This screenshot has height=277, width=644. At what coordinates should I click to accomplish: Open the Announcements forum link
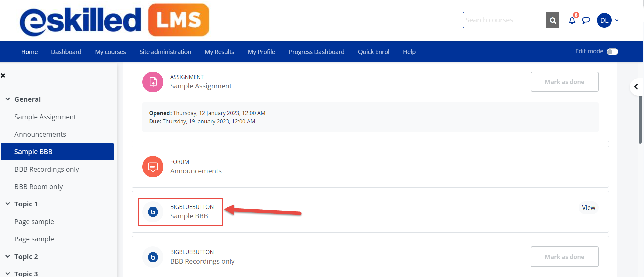(196, 171)
